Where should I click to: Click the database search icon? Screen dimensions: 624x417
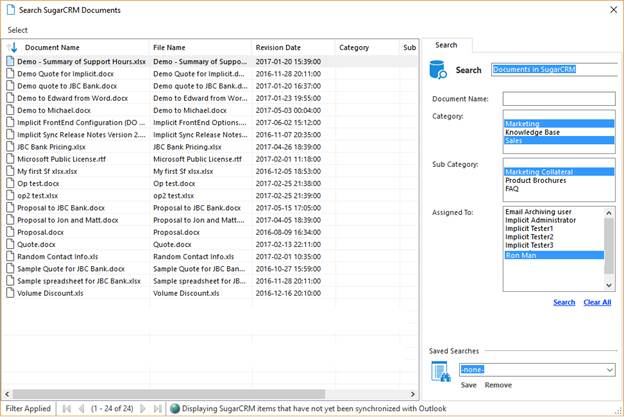[438, 70]
